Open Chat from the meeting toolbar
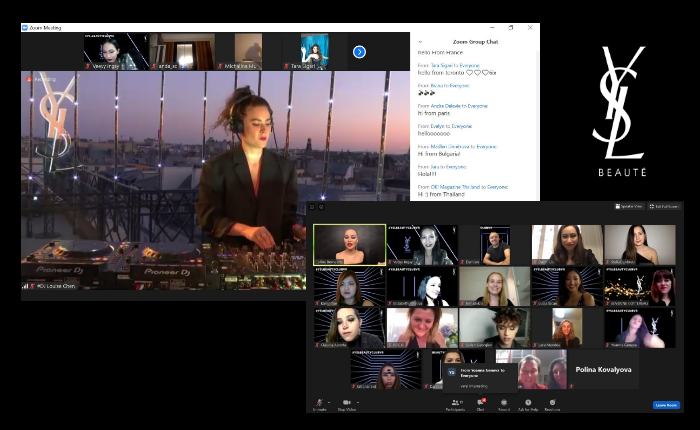The image size is (700, 430). [480, 405]
